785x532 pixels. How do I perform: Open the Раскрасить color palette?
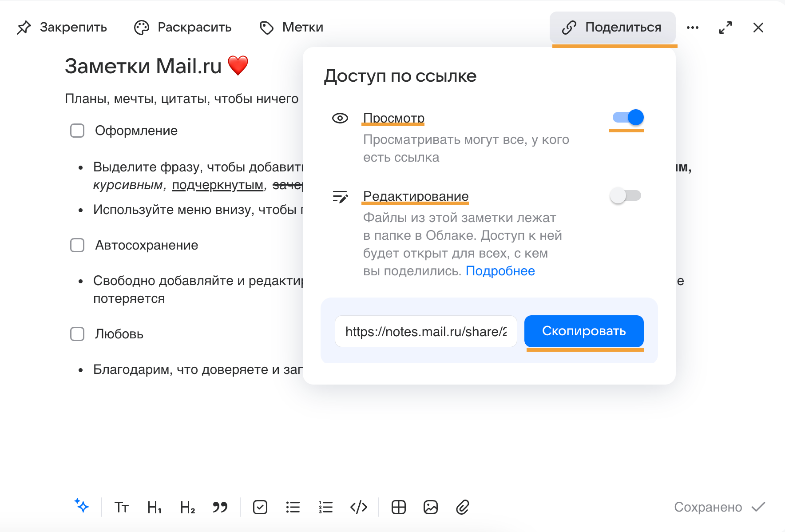point(182,28)
